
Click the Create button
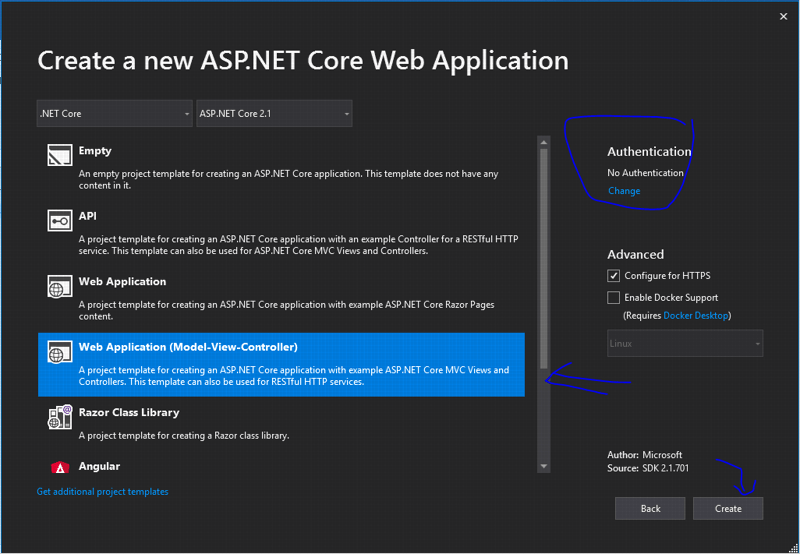(x=728, y=509)
